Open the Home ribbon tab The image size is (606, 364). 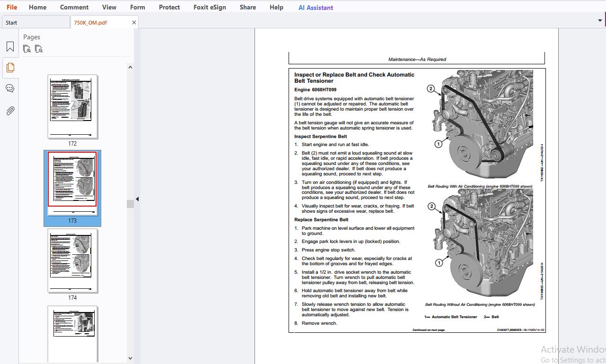[37, 7]
